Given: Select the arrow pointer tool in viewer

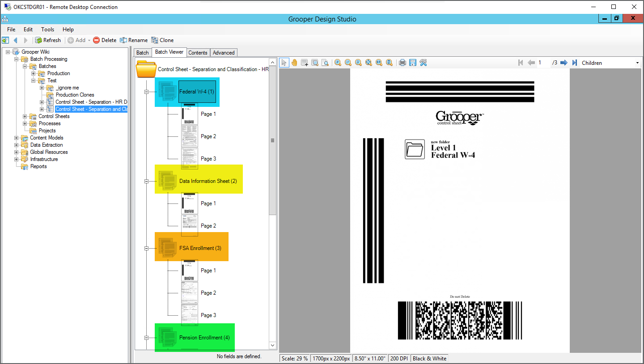Looking at the screenshot, I should pyautogui.click(x=284, y=63).
